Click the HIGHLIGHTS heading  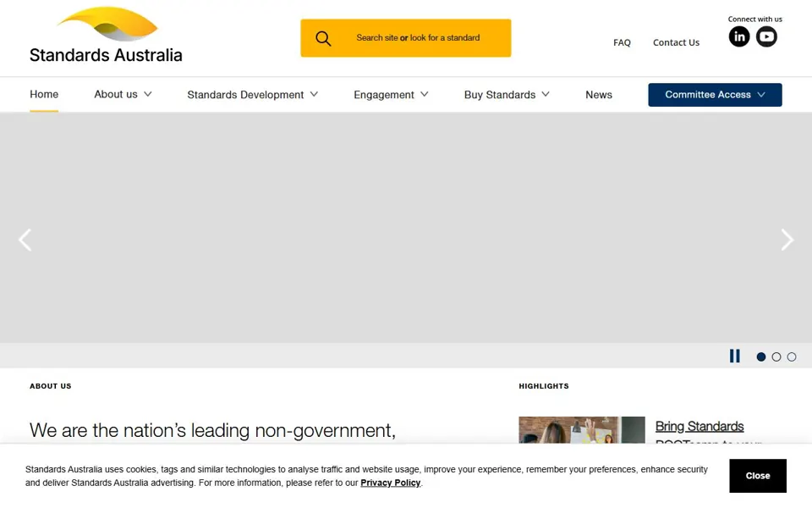pyautogui.click(x=544, y=386)
